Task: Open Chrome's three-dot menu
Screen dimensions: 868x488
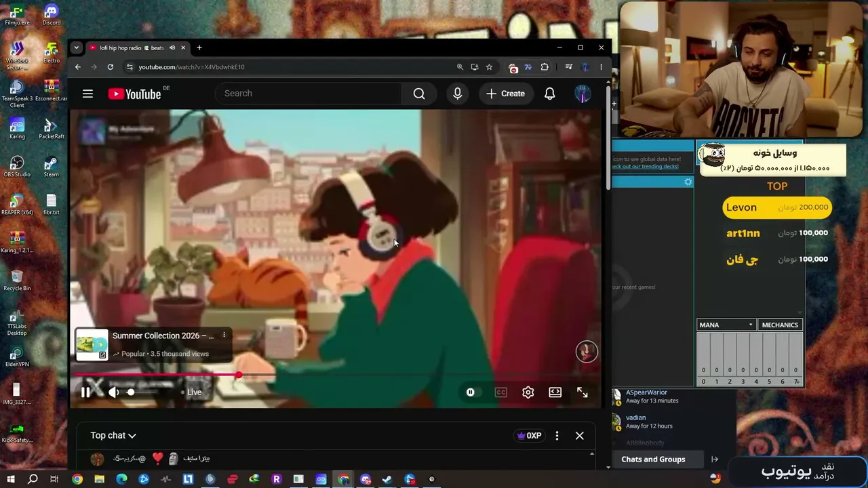Action: coord(601,67)
